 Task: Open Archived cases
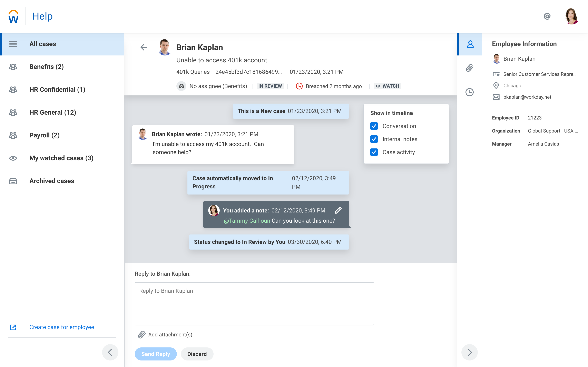[x=51, y=181]
